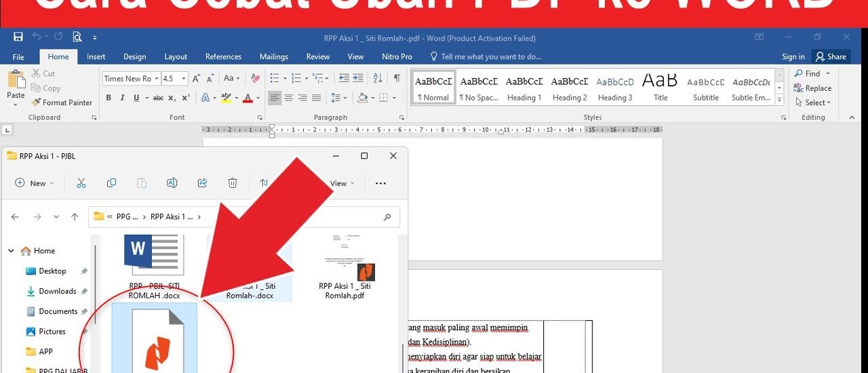The width and height of the screenshot is (868, 373).
Task: Open the Select dropdown in Editing
Action: 812,103
